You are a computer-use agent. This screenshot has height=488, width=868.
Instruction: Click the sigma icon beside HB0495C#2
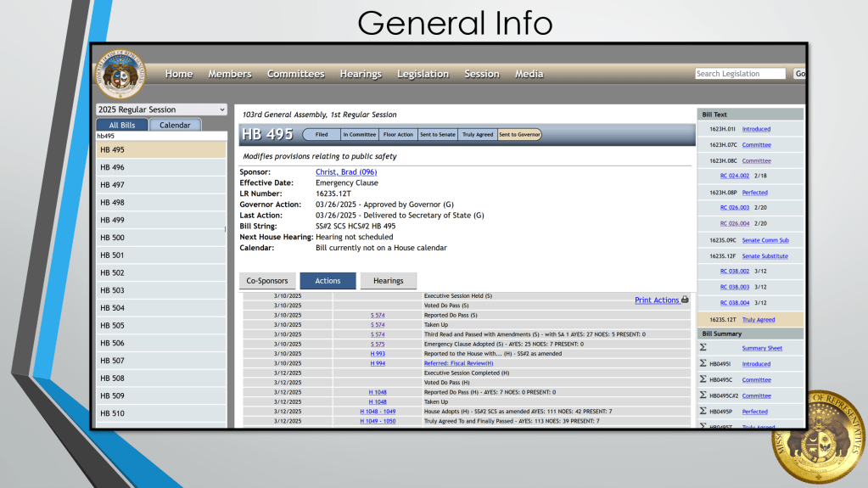pyautogui.click(x=703, y=395)
